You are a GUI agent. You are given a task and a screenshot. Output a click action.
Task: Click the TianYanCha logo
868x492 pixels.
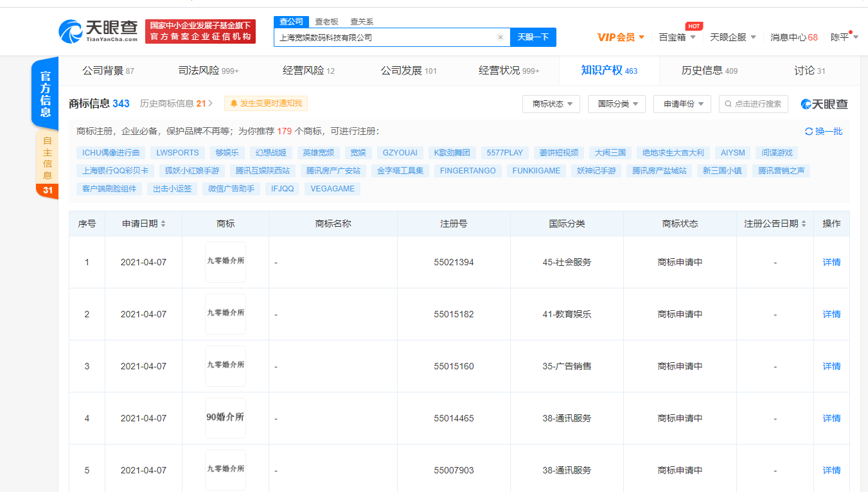98,31
